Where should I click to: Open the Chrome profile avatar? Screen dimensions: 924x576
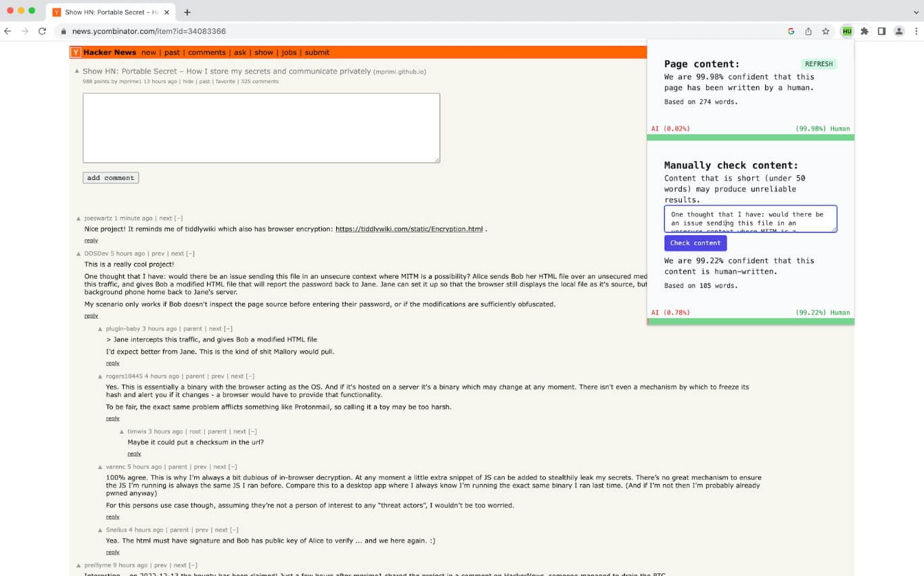coord(899,31)
